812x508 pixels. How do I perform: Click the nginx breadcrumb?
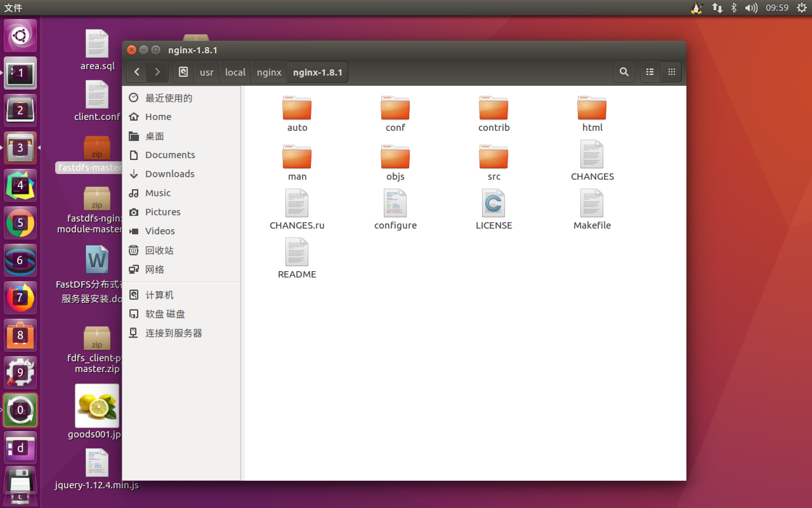pos(269,72)
